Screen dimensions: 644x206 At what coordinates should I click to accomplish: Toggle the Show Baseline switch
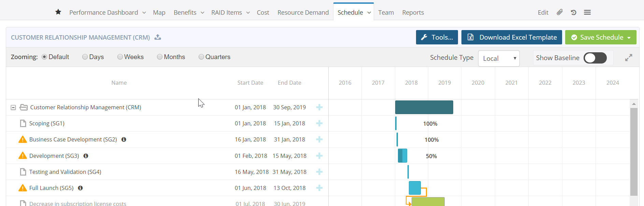595,58
